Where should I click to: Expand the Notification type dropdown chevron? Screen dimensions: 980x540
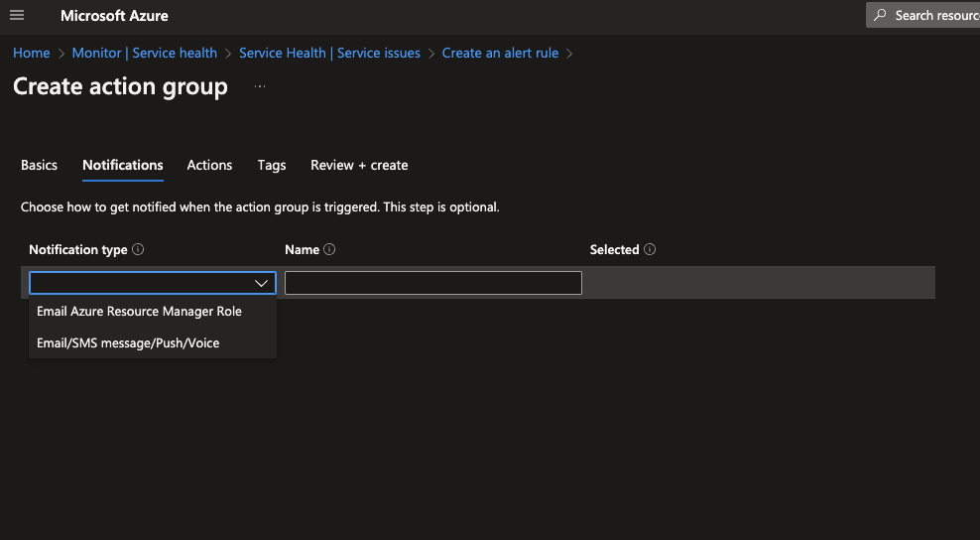tap(261, 283)
